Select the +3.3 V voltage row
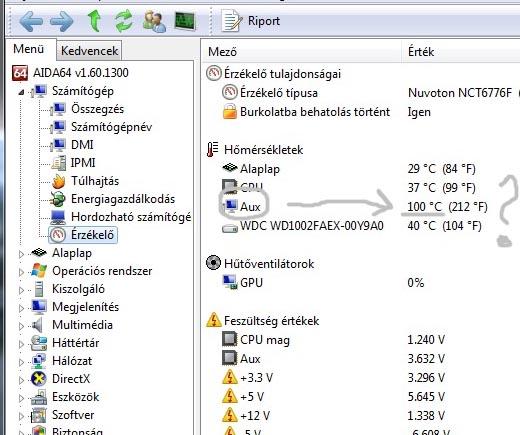This screenshot has height=435, width=520. [256, 378]
